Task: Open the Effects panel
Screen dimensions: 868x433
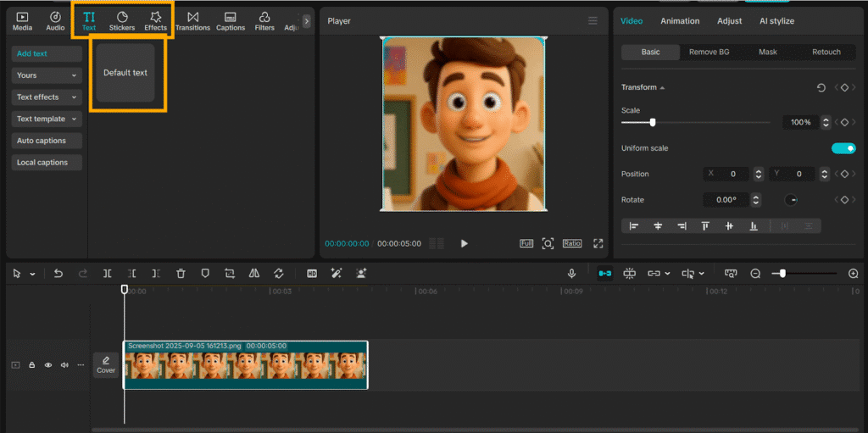Action: click(x=156, y=21)
